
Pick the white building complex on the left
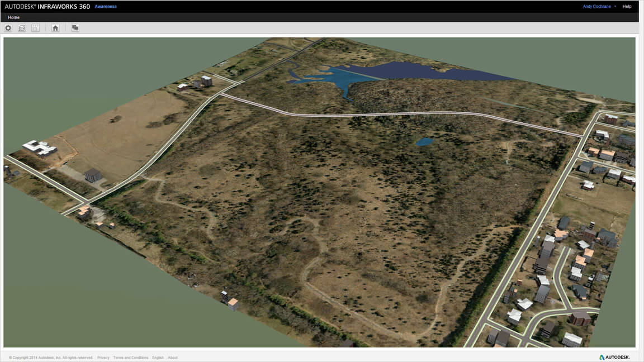coord(39,147)
